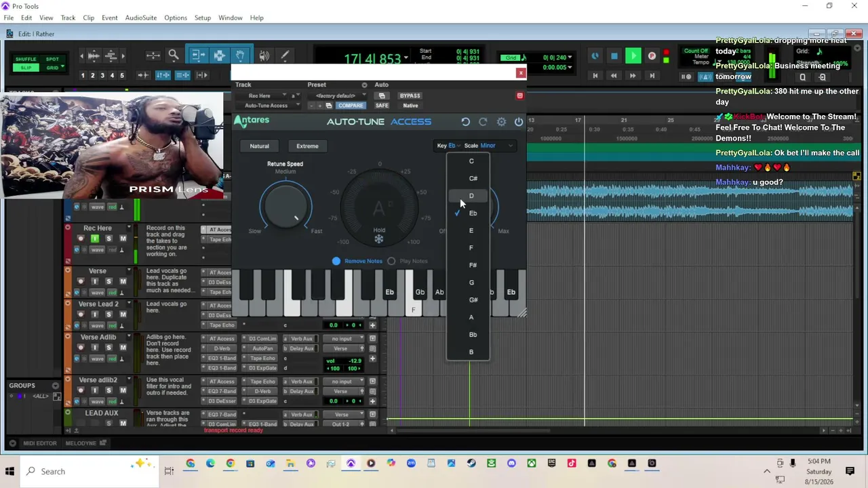The image size is (868, 488).
Task: Open the Windows notification center icon
Action: 850,471
